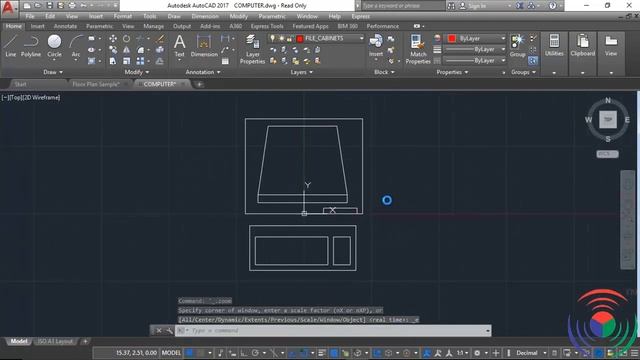This screenshot has width=640, height=360.
Task: Click the Customization menu icon in status bar
Action: [x=635, y=353]
